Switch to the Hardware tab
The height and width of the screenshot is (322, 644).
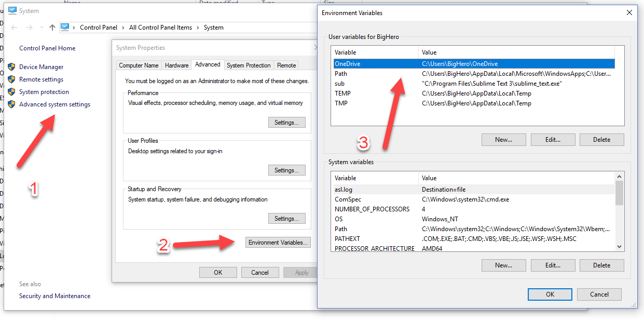pos(176,65)
